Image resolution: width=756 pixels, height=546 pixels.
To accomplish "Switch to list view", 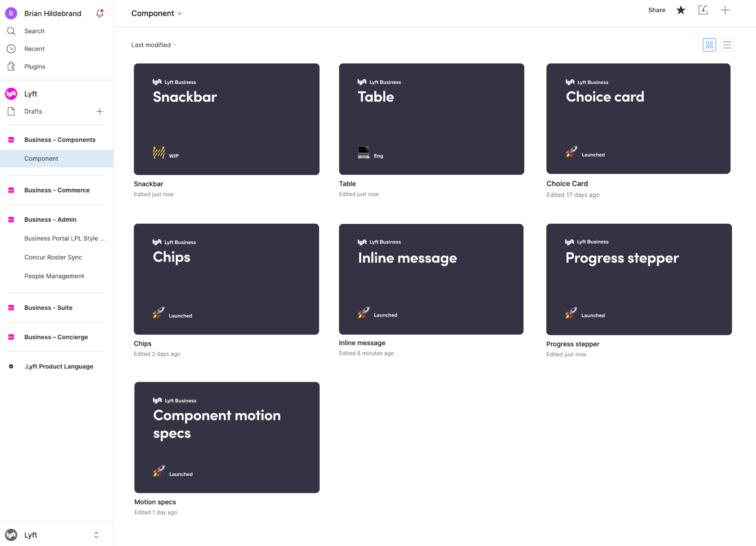I will tap(727, 45).
